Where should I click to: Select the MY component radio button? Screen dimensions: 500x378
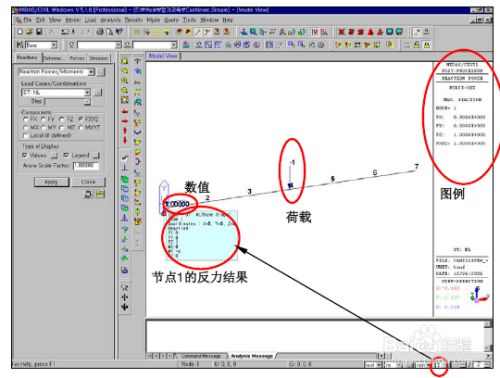43,128
